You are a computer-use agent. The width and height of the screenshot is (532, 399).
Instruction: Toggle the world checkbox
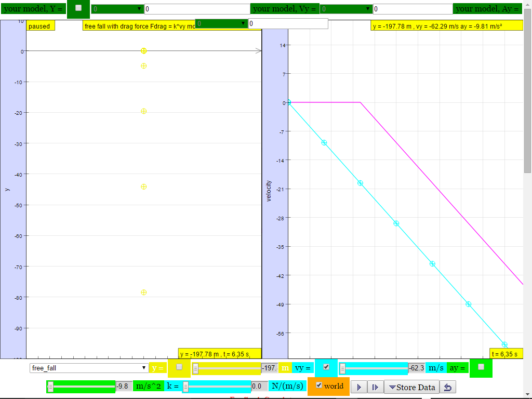[x=319, y=385]
